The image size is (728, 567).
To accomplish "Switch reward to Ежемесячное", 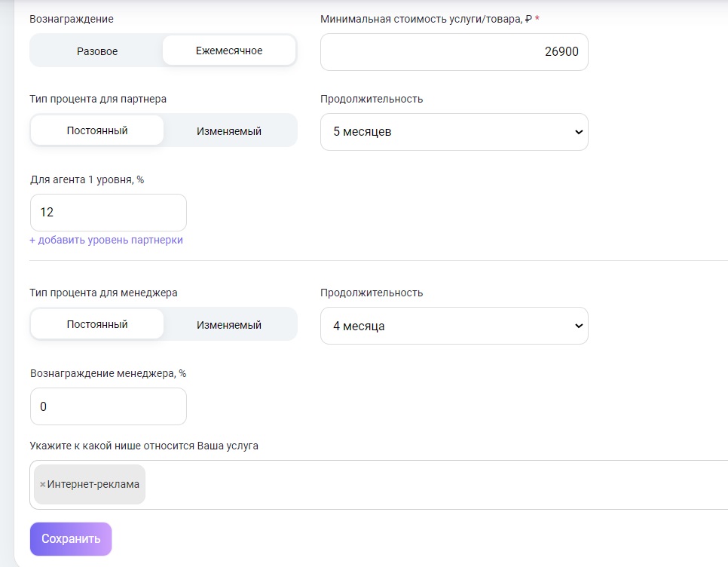I will (229, 51).
